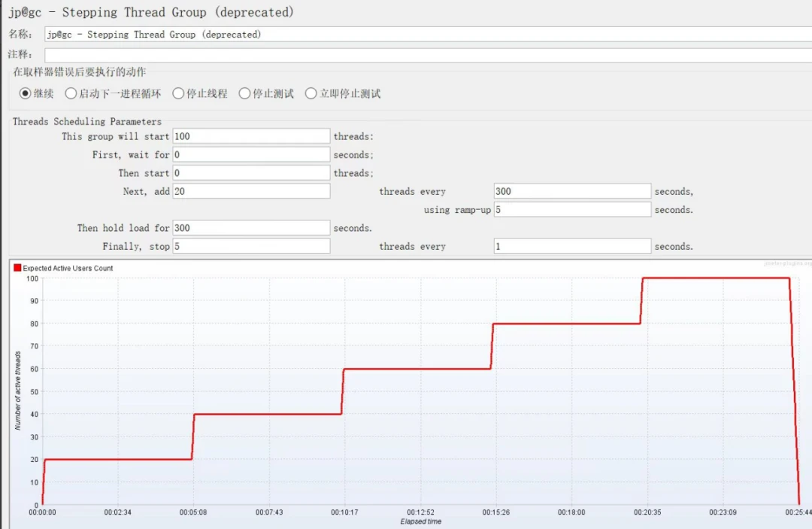Screen dimensions: 812x529
Task: Select the 'Finally, stop' threads field
Action: [251, 246]
